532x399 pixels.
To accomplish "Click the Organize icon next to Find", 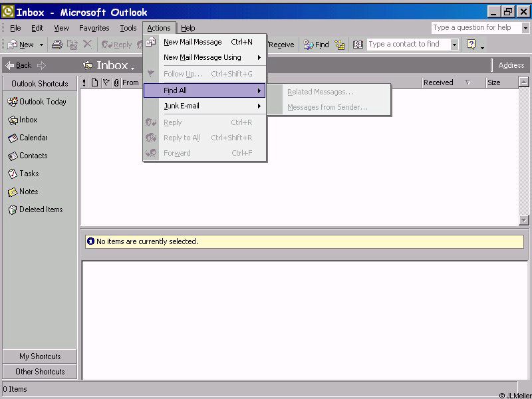I will (340, 45).
